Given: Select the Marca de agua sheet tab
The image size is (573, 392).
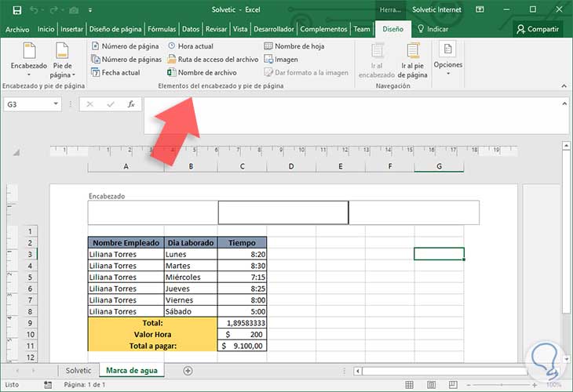Looking at the screenshot, I should (132, 371).
